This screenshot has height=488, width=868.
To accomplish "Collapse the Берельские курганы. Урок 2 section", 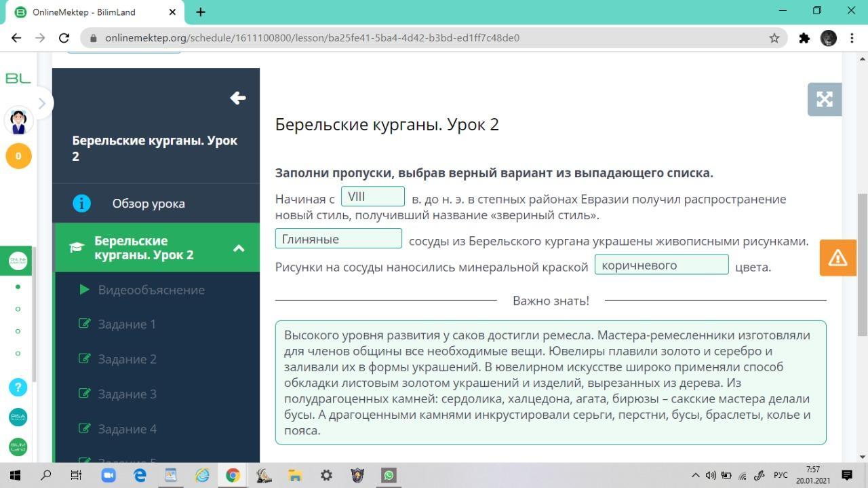I will (239, 248).
